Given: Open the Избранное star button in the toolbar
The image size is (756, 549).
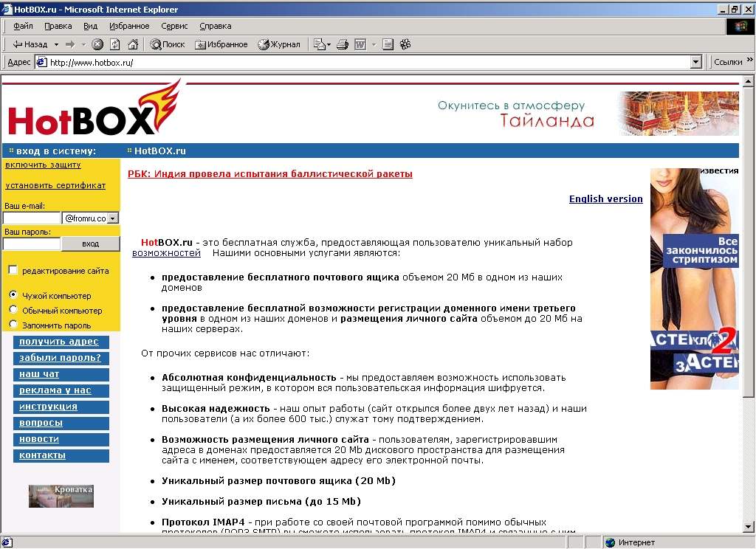Looking at the screenshot, I should coord(221,44).
